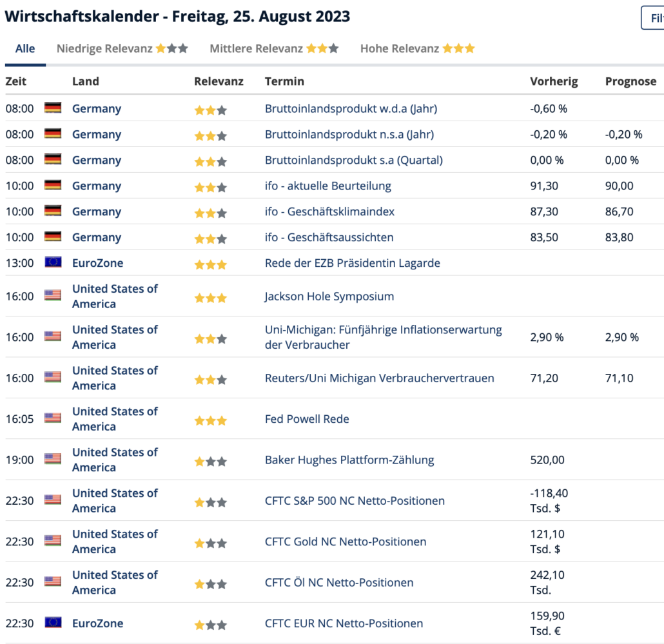Click the partially visible Filter button
The image size is (664, 644).
coord(652,18)
